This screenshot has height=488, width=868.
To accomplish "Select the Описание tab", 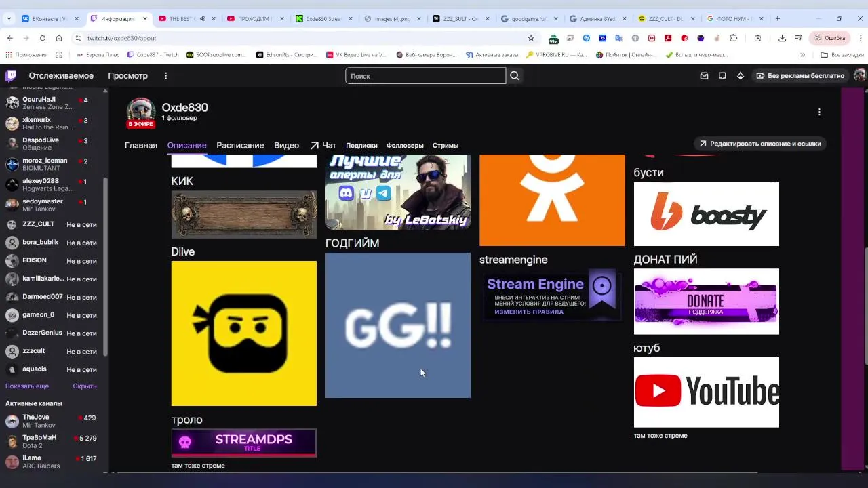I will coord(186,146).
